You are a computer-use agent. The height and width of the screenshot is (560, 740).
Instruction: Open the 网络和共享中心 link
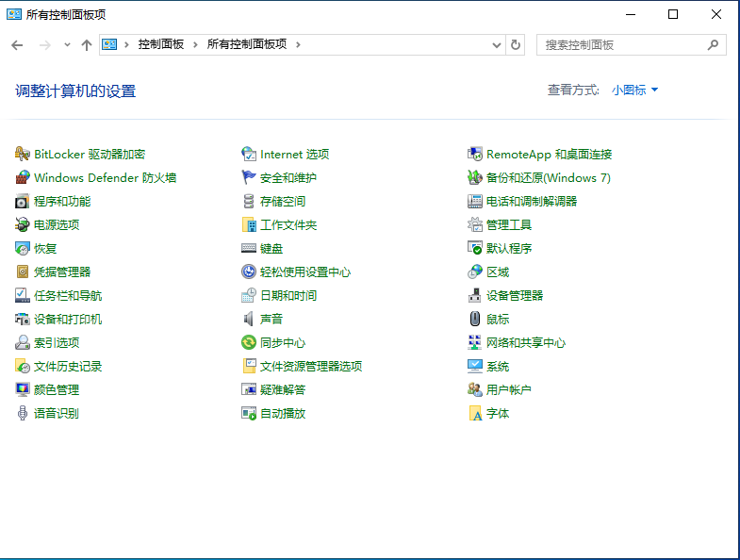coord(526,343)
